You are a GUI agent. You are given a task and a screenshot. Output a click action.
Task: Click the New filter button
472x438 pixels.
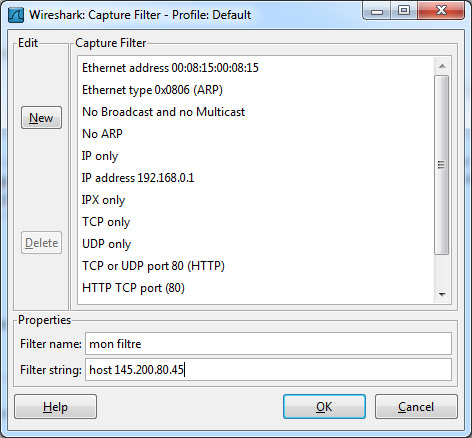[x=41, y=118]
